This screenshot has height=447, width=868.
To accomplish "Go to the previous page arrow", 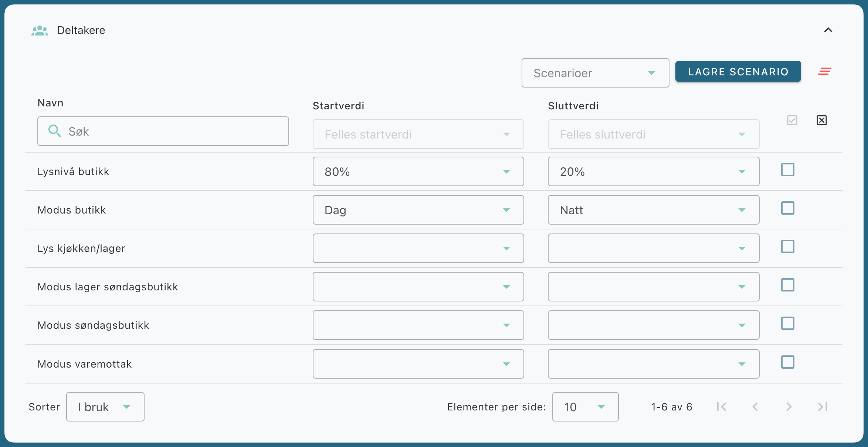I will coord(755,407).
